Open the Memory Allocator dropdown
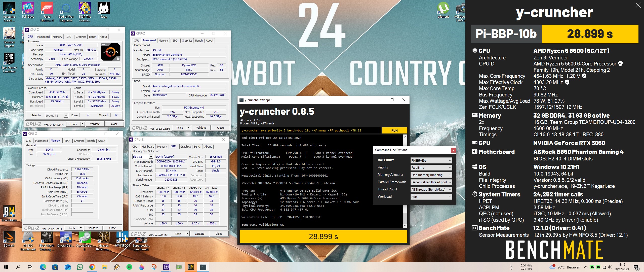 431,175
